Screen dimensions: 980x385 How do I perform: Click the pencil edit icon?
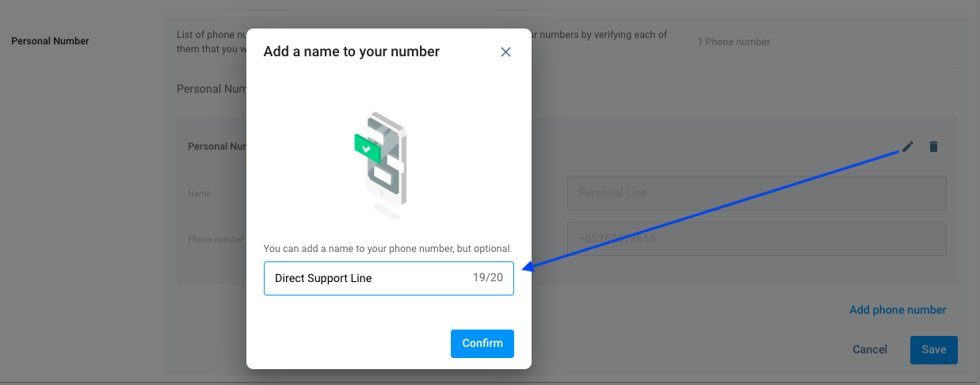point(908,147)
